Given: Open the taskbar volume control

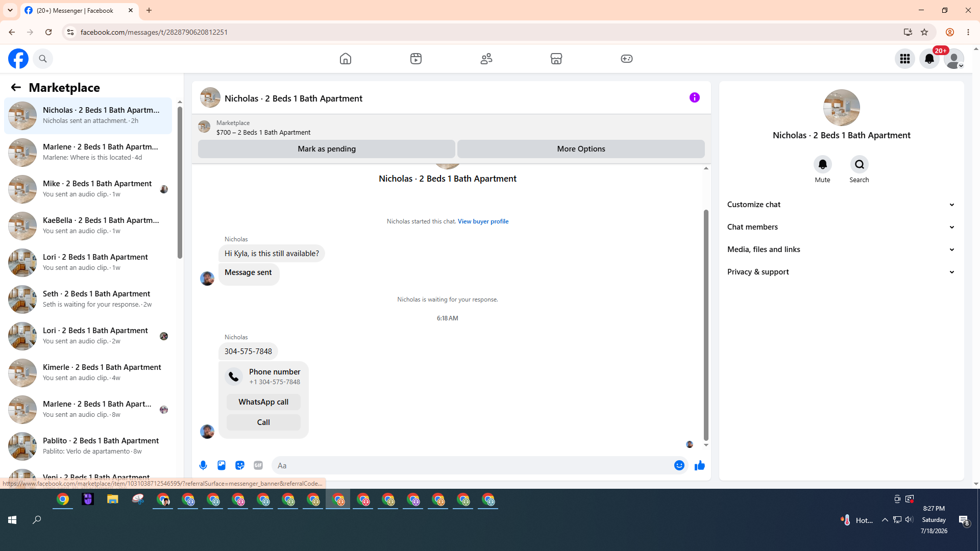Looking at the screenshot, I should 909,520.
